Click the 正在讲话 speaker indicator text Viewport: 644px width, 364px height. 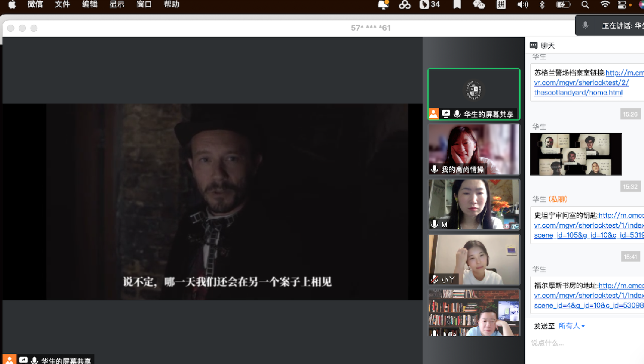point(623,26)
